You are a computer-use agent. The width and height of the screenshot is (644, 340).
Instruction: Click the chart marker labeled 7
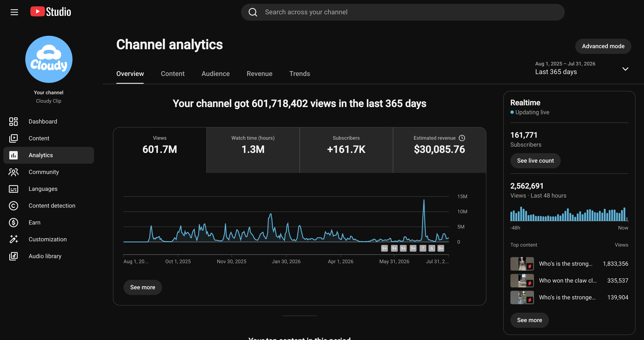point(423,248)
